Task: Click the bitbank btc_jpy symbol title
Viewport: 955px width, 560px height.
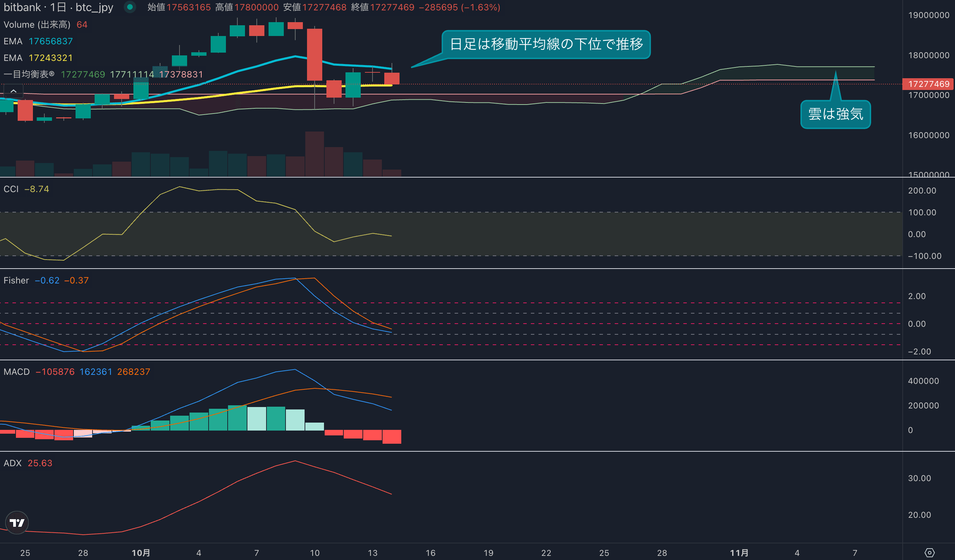Action: point(58,7)
